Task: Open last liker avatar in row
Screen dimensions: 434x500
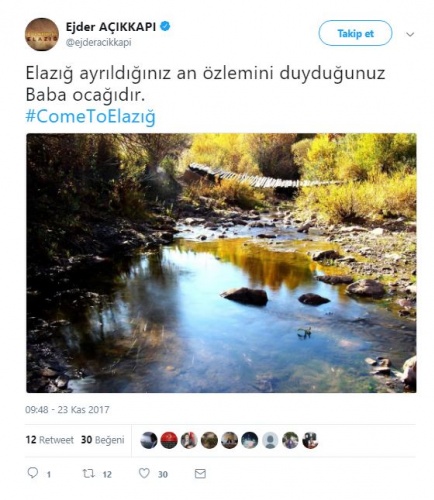Action: (310, 440)
